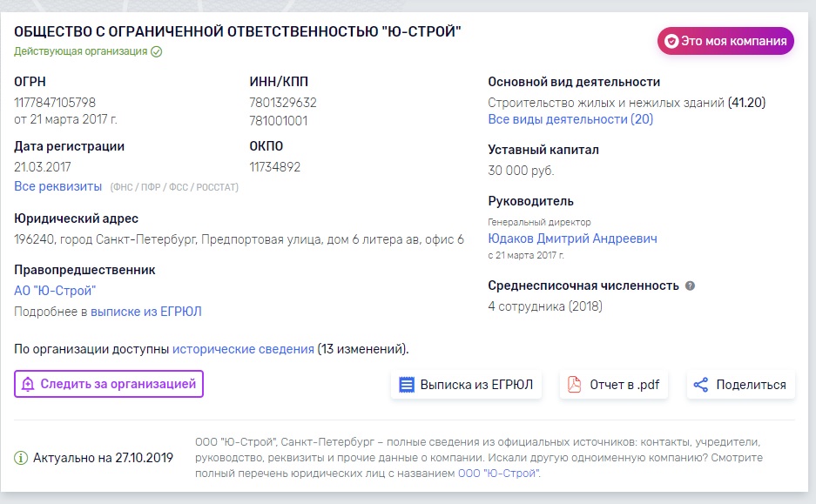Screen dimensions: 816x504
Task: Click the shield icon in "Это моя компания"
Action: click(x=671, y=41)
